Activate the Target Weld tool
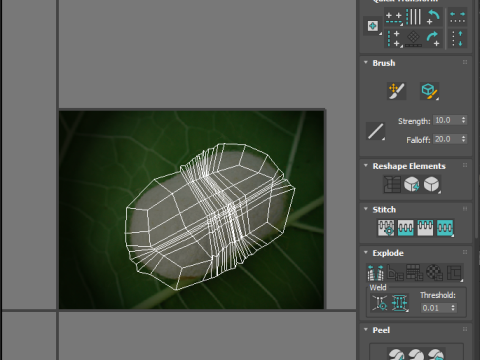The height and width of the screenshot is (360, 480). (380, 303)
